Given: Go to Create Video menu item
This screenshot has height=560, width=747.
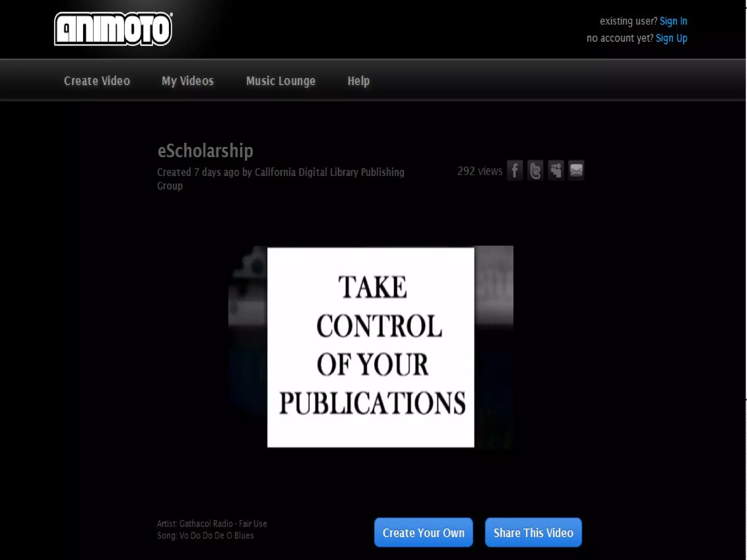Looking at the screenshot, I should pos(97,81).
